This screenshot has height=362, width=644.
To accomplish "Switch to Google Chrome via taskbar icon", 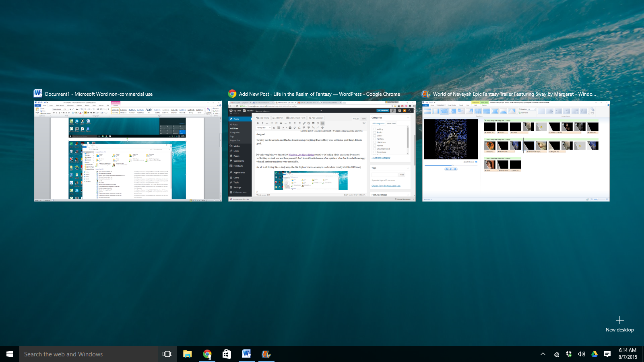I will pos(207,354).
